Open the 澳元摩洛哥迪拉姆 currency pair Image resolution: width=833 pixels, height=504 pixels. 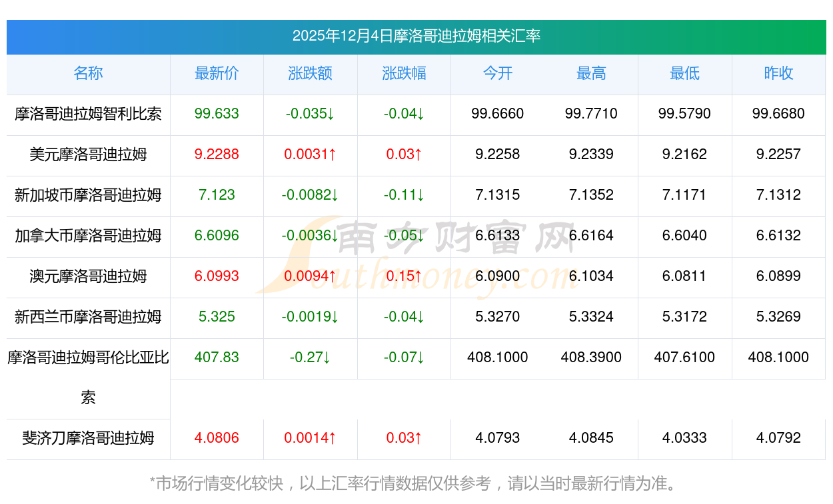click(88, 276)
